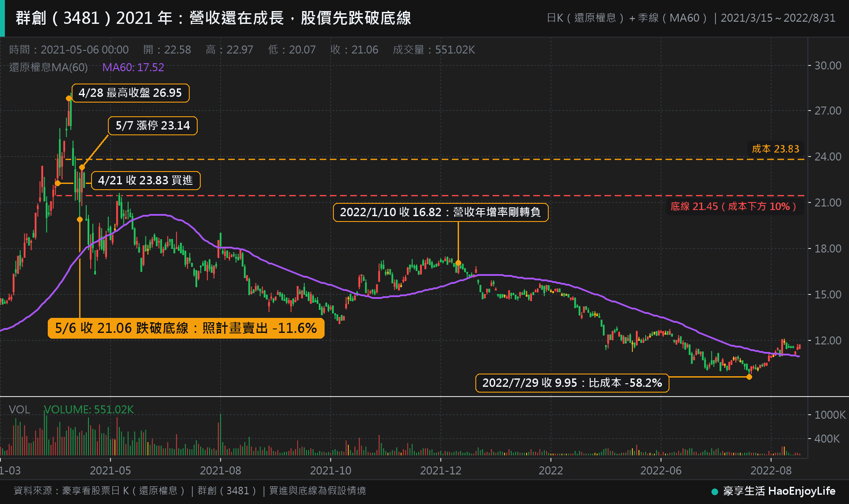The image size is (849, 504).
Task: Click the 資料來源 footer text
Action: coord(189,491)
